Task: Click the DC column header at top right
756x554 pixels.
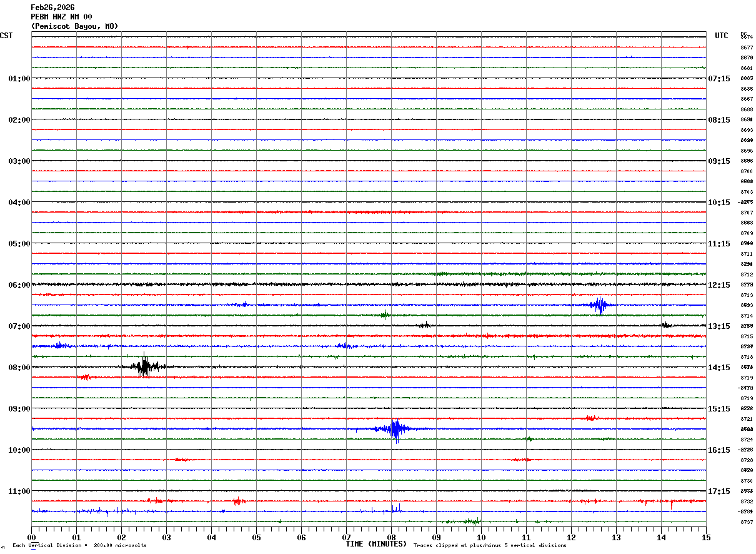Action: point(744,34)
